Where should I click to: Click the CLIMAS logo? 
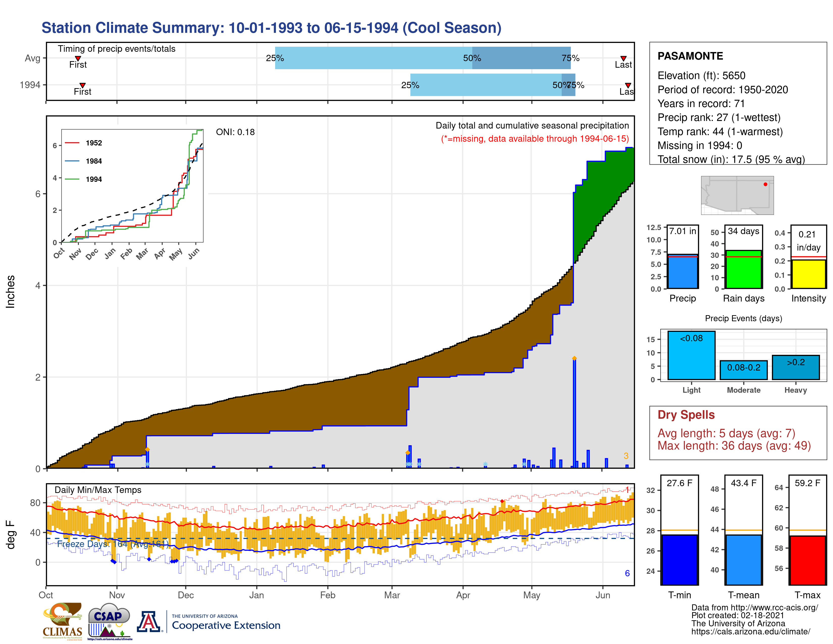coord(63,622)
